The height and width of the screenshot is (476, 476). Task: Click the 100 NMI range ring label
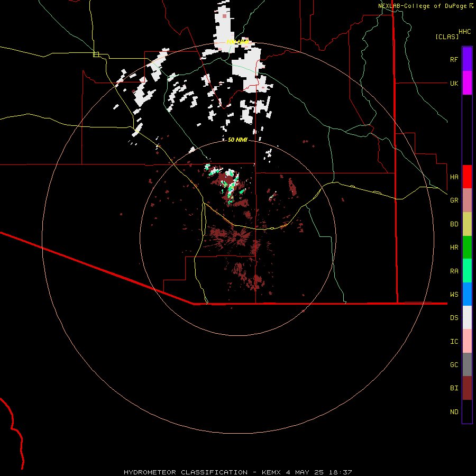click(237, 42)
